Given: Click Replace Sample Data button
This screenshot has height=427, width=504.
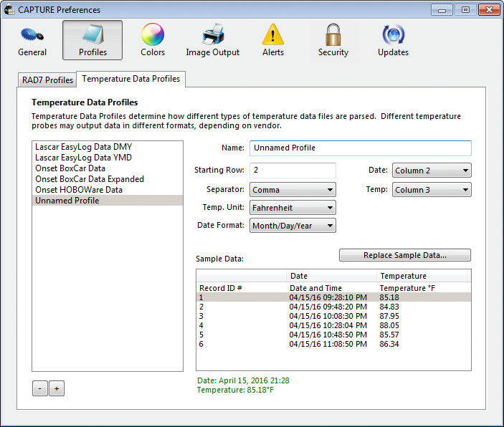Looking at the screenshot, I should click(x=405, y=255).
